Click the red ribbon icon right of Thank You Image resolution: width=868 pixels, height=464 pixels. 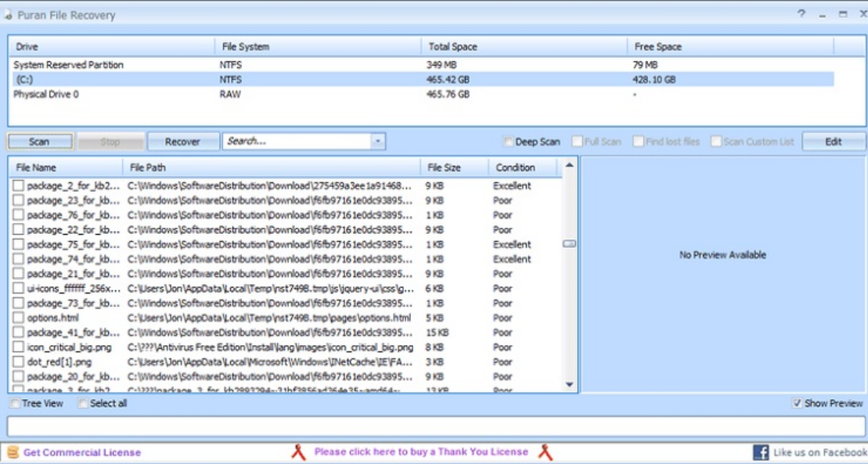coord(546,452)
